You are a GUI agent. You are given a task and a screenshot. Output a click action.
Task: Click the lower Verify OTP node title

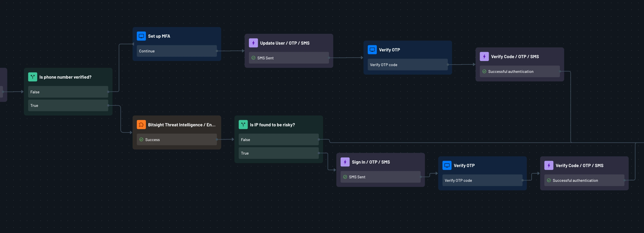click(464, 166)
